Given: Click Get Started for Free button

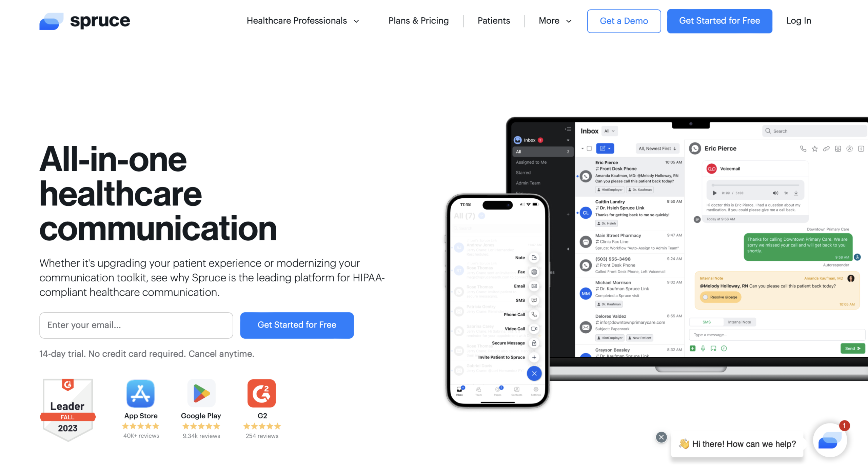Looking at the screenshot, I should 720,21.
